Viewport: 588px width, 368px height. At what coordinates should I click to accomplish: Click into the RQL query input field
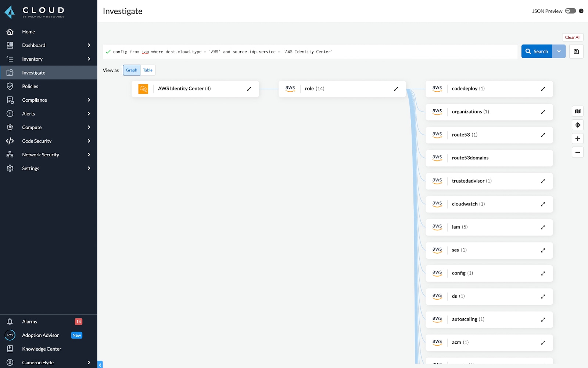pyautogui.click(x=310, y=52)
